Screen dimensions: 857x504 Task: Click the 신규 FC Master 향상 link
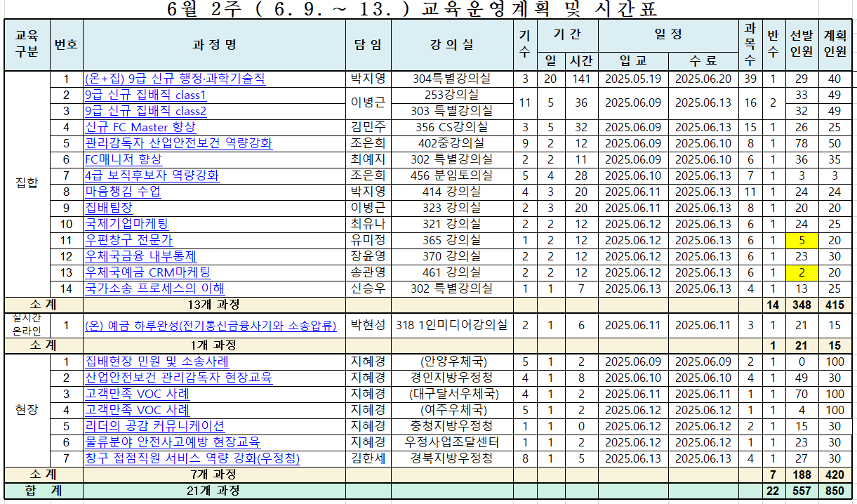tap(140, 127)
